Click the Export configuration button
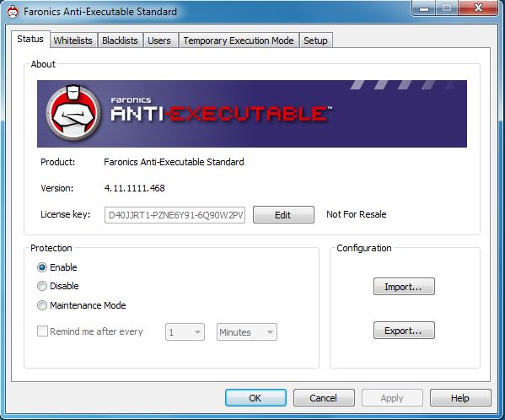This screenshot has width=505, height=420. tap(404, 331)
